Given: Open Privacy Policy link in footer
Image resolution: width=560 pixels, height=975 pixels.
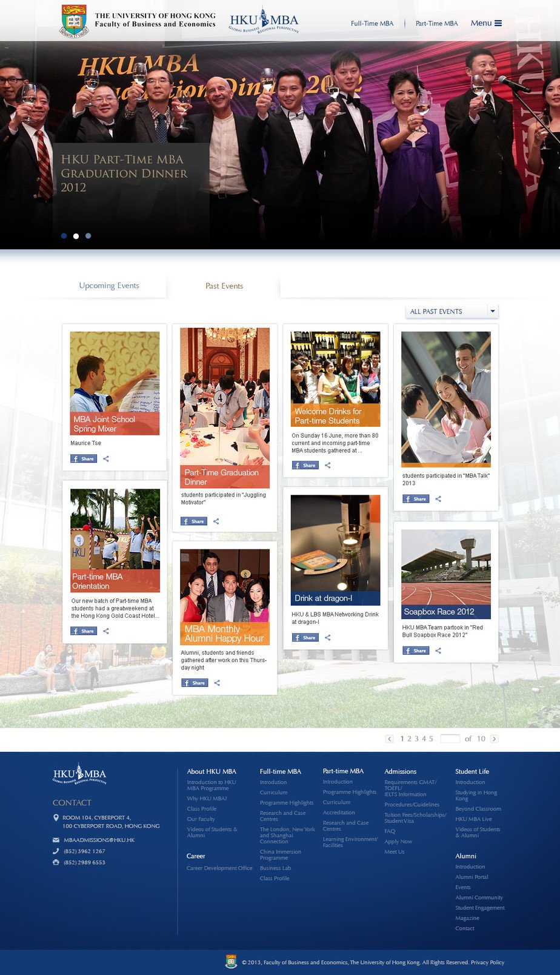Looking at the screenshot, I should pyautogui.click(x=488, y=962).
